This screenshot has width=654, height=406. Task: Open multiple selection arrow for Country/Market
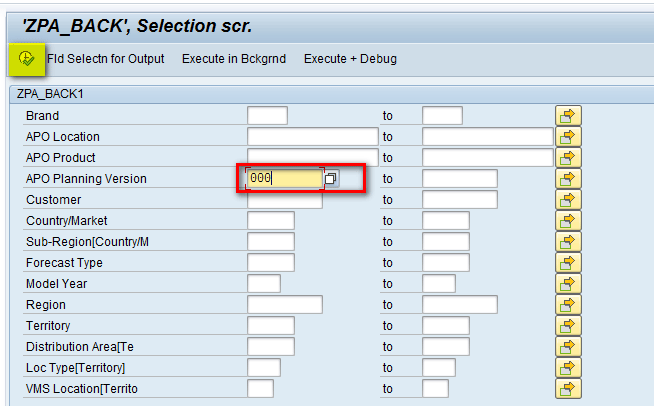coord(568,221)
